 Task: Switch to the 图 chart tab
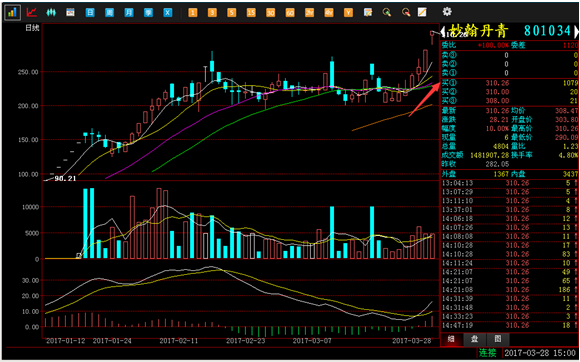[498, 339]
